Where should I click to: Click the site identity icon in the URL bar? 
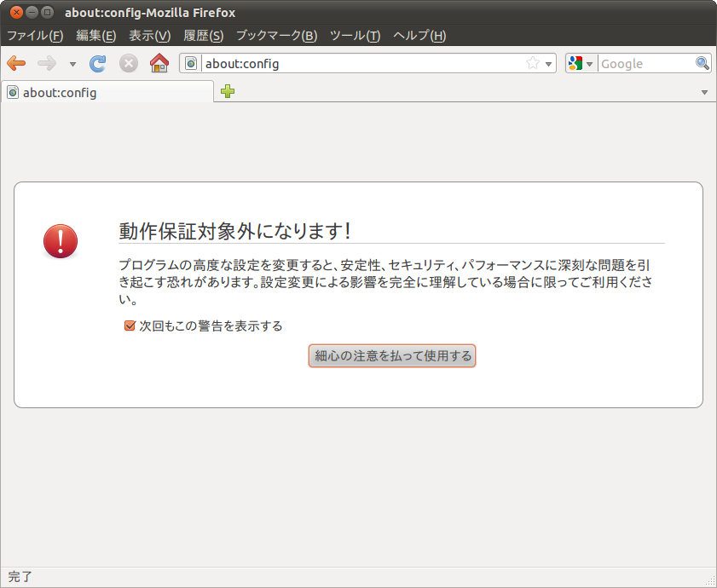[191, 63]
